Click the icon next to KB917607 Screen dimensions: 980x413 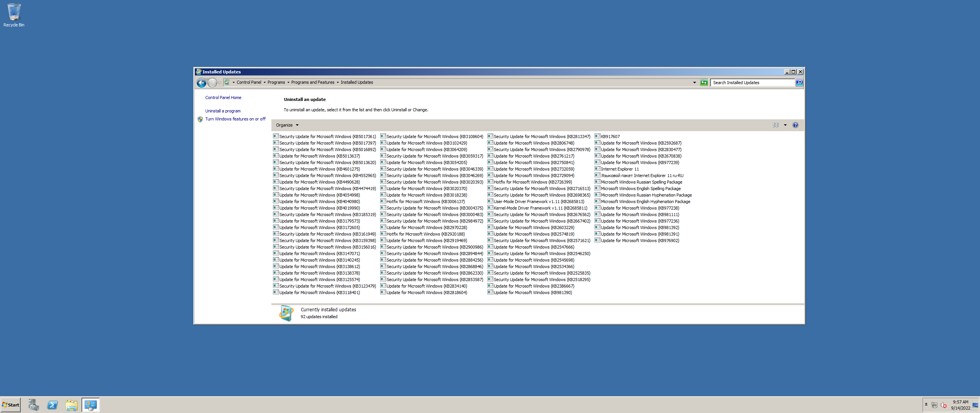[597, 136]
